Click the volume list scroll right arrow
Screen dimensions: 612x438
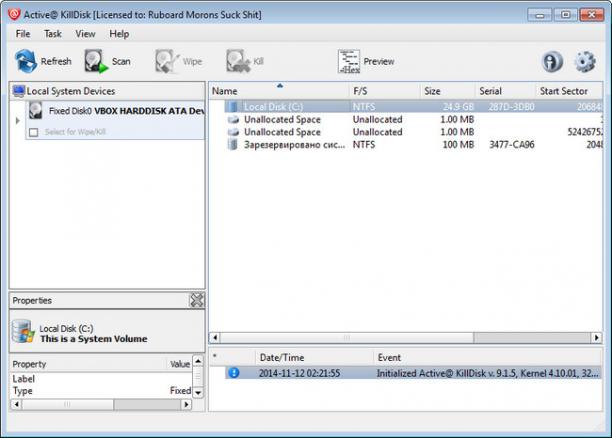(596, 337)
